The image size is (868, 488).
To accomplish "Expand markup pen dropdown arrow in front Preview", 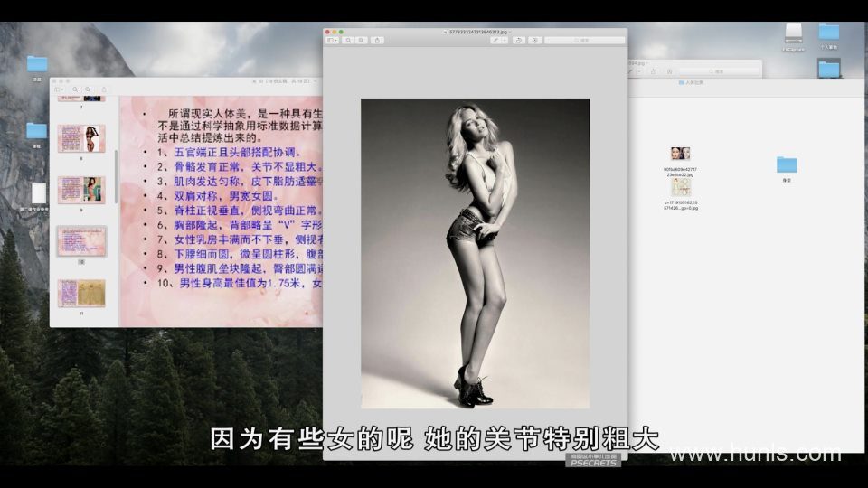I will point(505,41).
